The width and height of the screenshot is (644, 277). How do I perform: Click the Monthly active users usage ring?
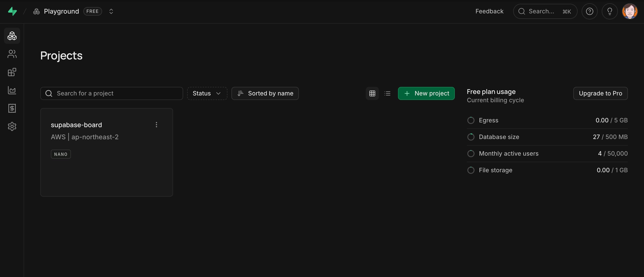(x=471, y=154)
